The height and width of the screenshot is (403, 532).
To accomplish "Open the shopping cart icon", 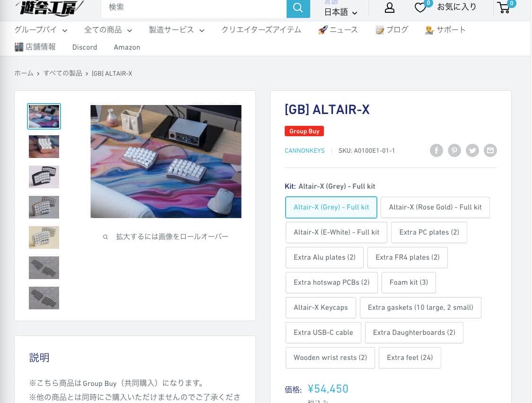I will [504, 8].
